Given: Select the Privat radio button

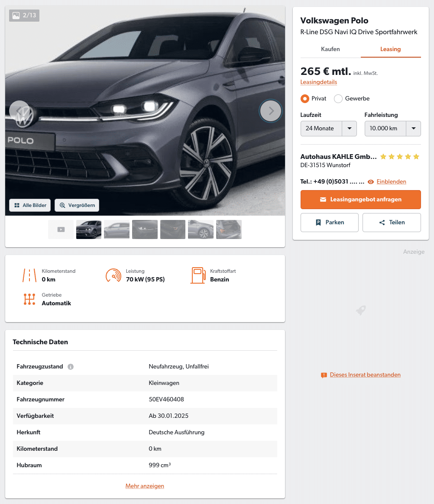Looking at the screenshot, I should (305, 99).
